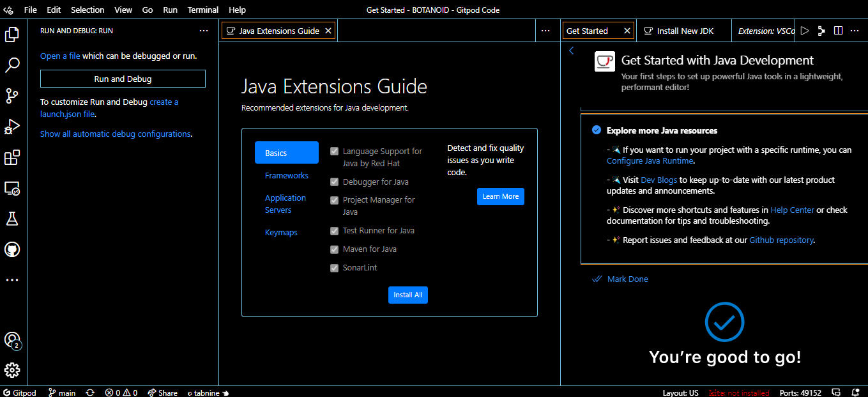Click the Install All button

[x=408, y=295]
